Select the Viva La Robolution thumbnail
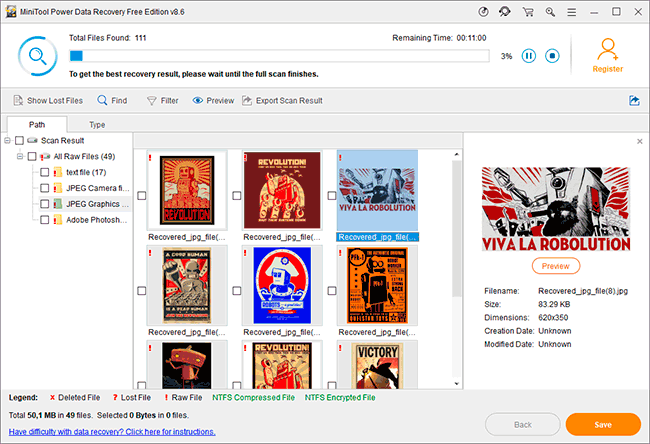This screenshot has width=650, height=444. point(377,190)
